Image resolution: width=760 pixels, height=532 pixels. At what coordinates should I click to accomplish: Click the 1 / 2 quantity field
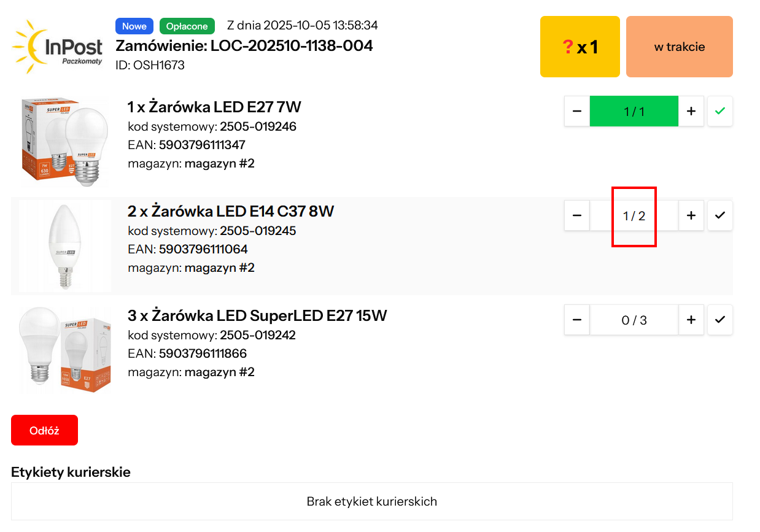point(634,215)
